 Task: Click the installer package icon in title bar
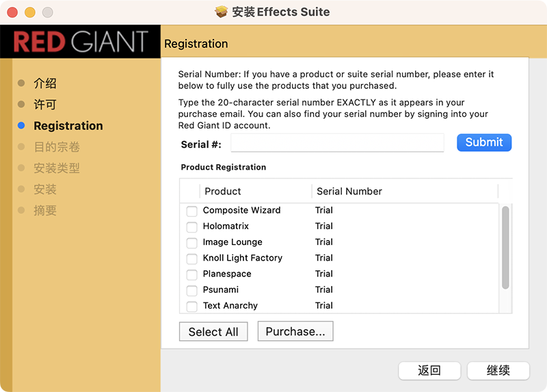coord(222,12)
